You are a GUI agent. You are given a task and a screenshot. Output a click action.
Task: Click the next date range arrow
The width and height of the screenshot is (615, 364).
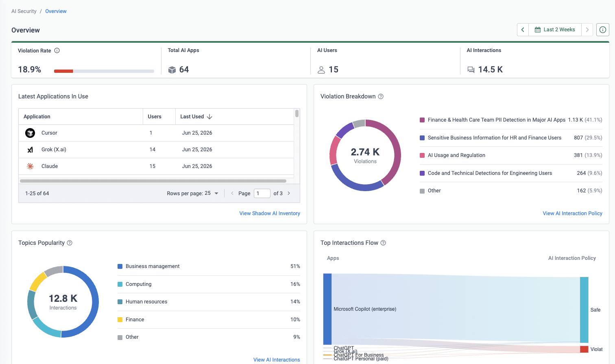[587, 30]
